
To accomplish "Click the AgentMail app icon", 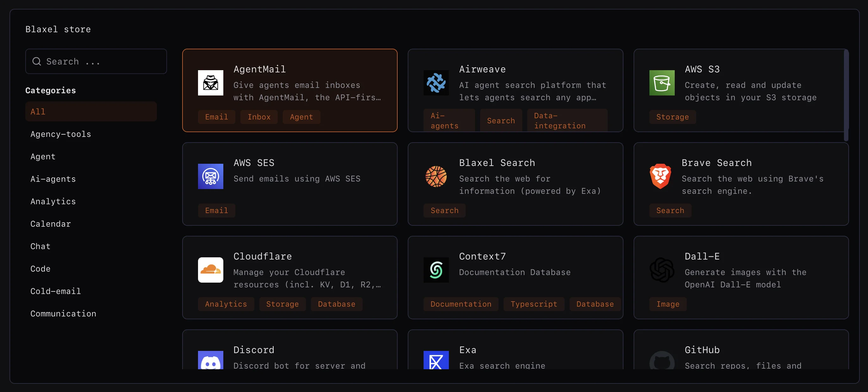I will 210,83.
